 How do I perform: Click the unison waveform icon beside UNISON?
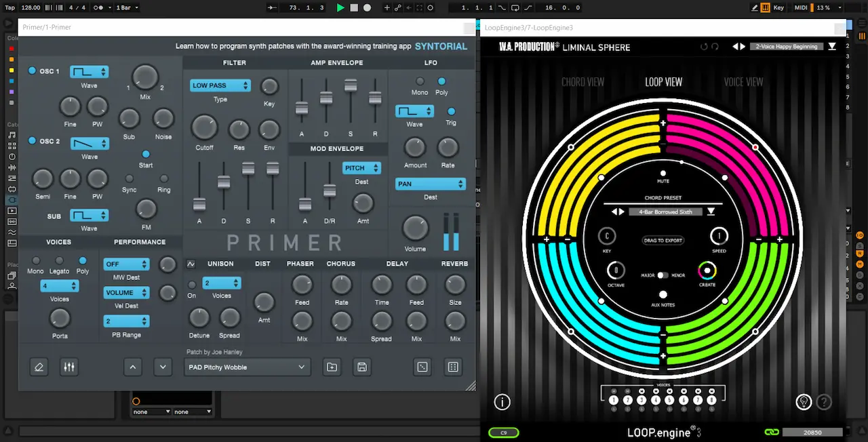191,264
